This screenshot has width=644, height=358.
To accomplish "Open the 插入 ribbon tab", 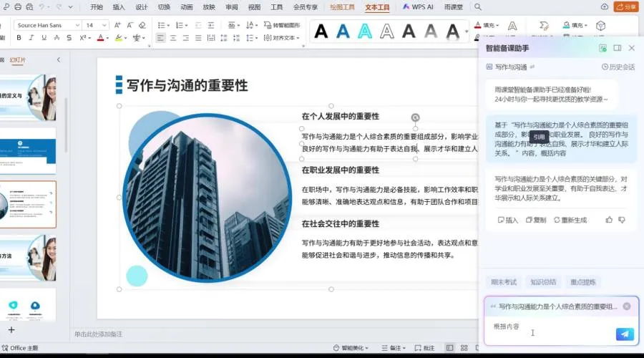I will tap(119, 7).
